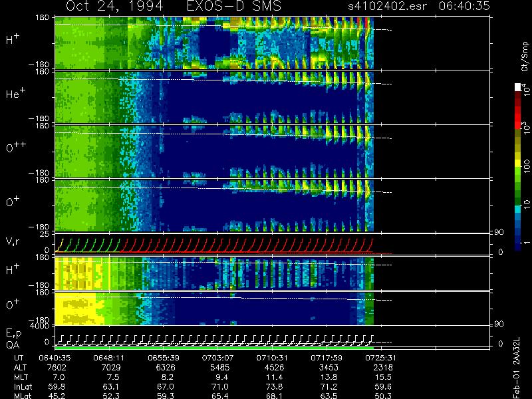Click the ALT value '3453'
The width and height of the screenshot is (532, 399).
tap(329, 368)
